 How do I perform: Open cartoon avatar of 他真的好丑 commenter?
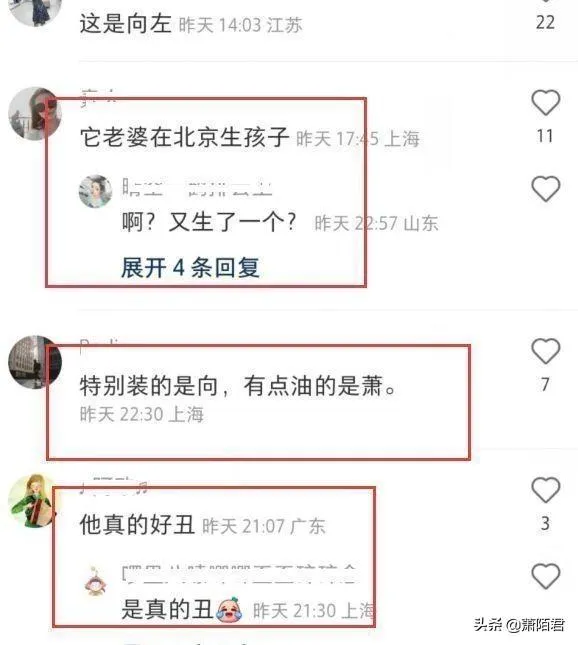coord(34,501)
